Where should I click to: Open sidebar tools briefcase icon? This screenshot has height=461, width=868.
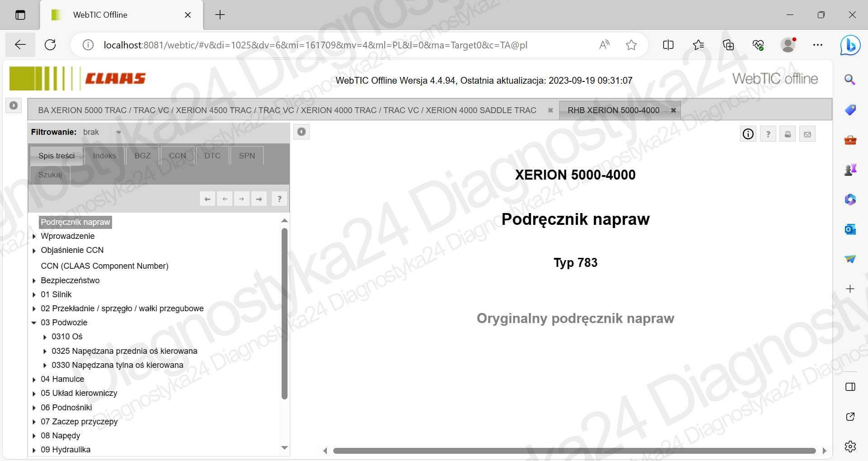tap(850, 140)
